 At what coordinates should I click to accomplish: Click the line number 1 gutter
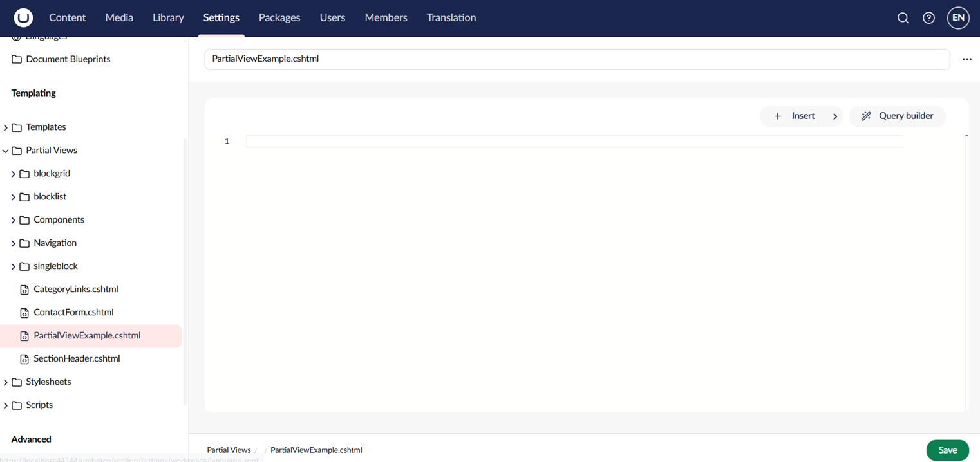tap(227, 142)
